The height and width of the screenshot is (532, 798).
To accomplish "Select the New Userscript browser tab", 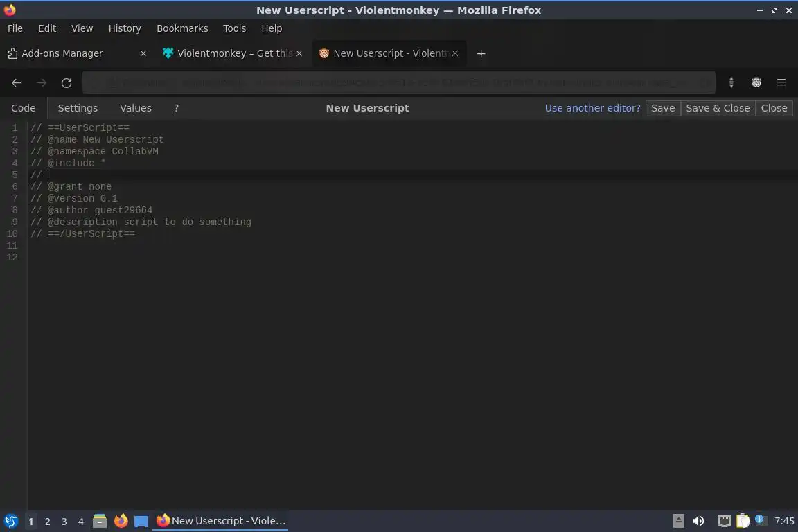I will pos(389,53).
